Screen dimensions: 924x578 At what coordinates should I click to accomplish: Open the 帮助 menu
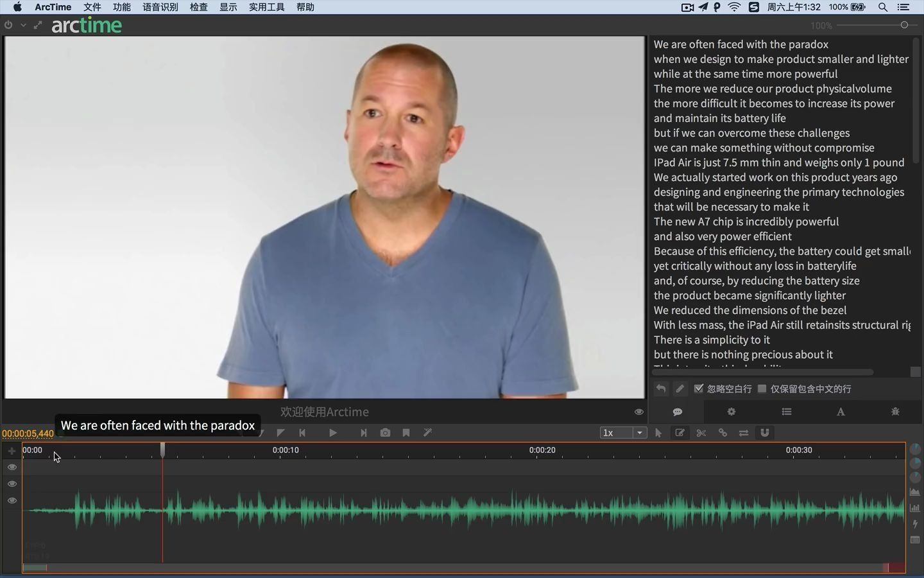pyautogui.click(x=305, y=7)
